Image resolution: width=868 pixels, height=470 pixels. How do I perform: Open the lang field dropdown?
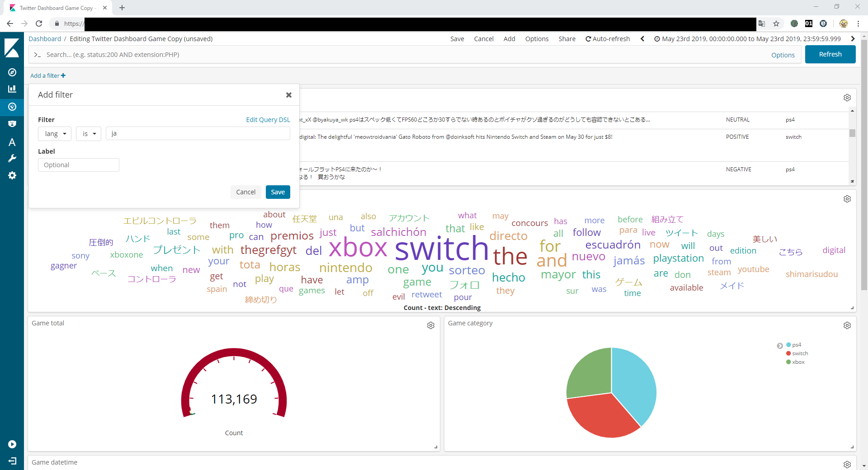[x=55, y=134]
